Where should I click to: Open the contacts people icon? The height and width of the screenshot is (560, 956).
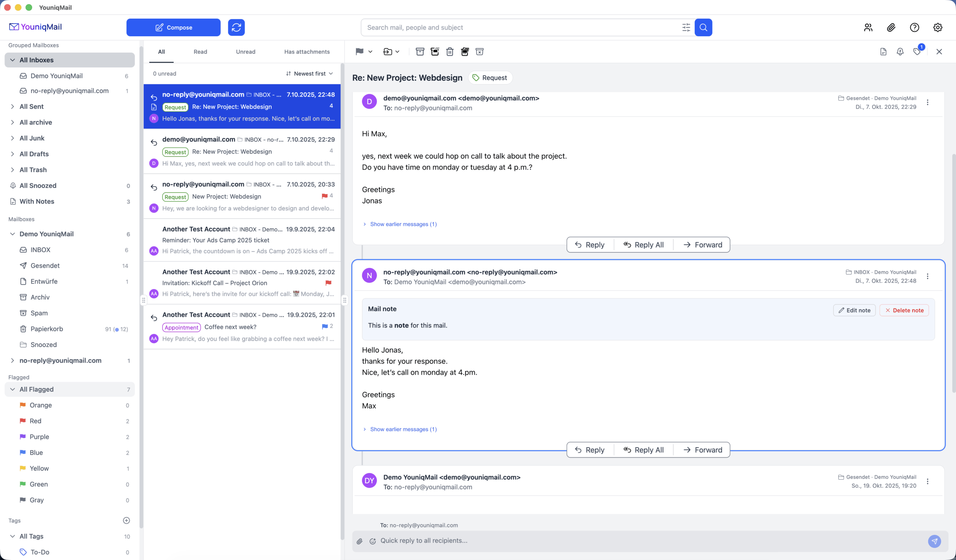pyautogui.click(x=868, y=27)
